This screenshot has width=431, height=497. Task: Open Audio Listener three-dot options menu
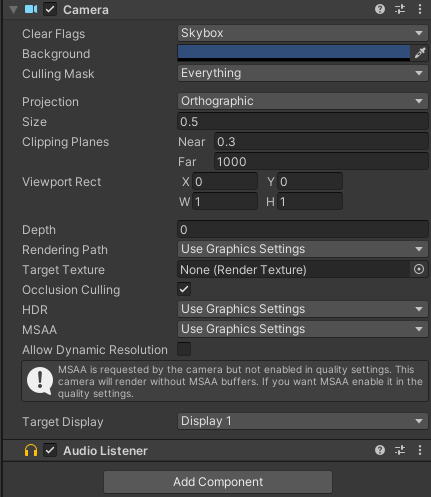click(420, 450)
